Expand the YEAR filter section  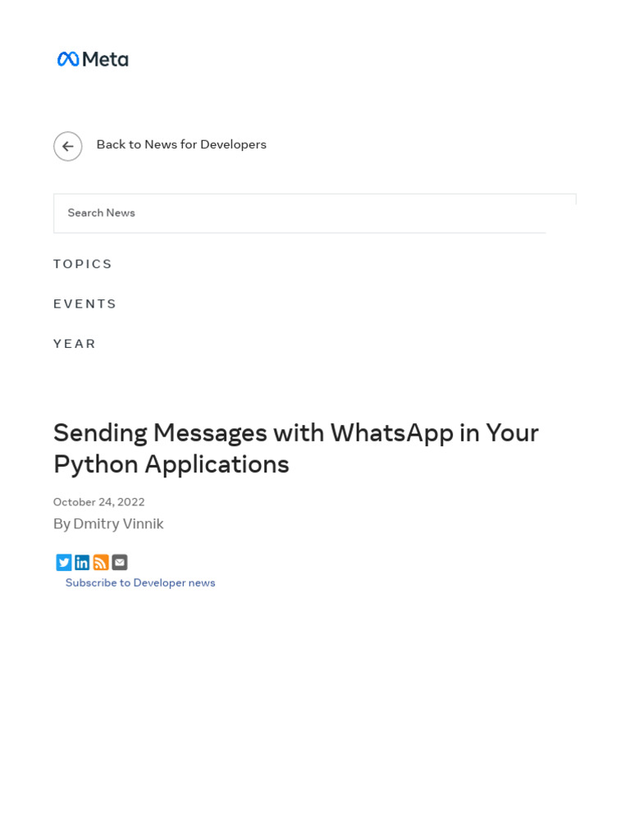click(x=75, y=344)
